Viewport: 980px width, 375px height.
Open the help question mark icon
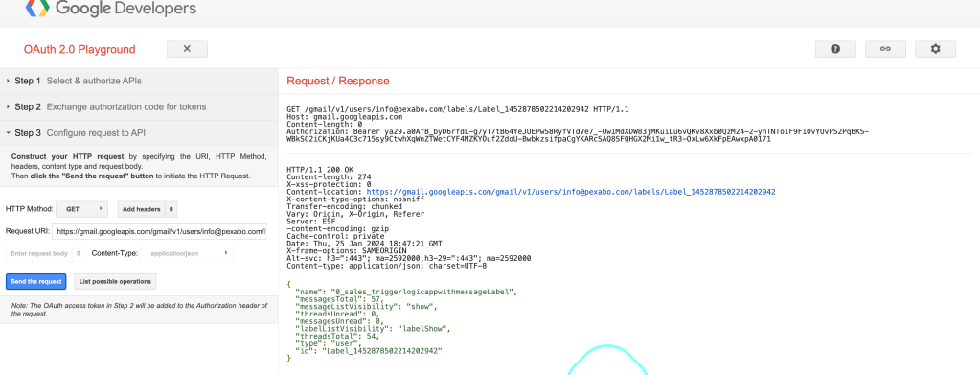pos(835,49)
